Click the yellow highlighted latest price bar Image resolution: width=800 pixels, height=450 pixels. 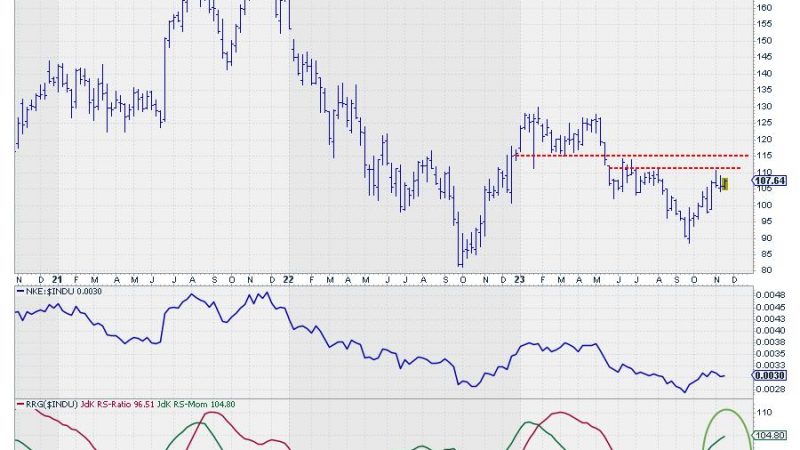tap(724, 184)
